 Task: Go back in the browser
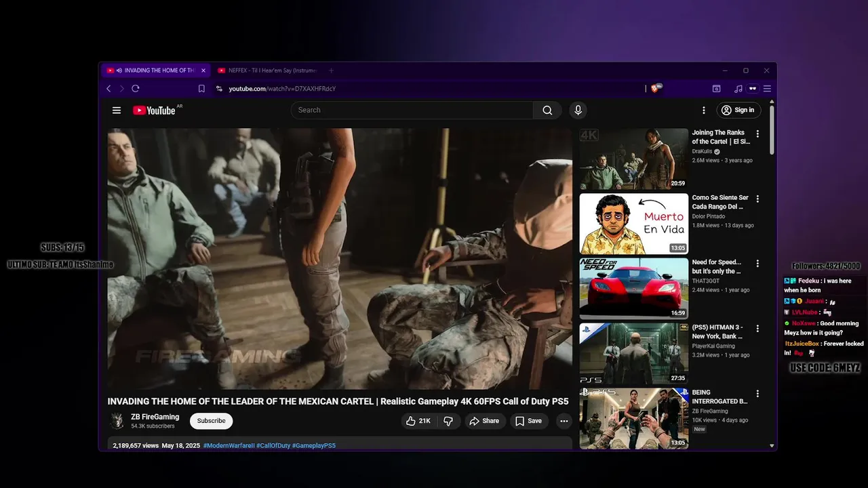[x=108, y=89]
